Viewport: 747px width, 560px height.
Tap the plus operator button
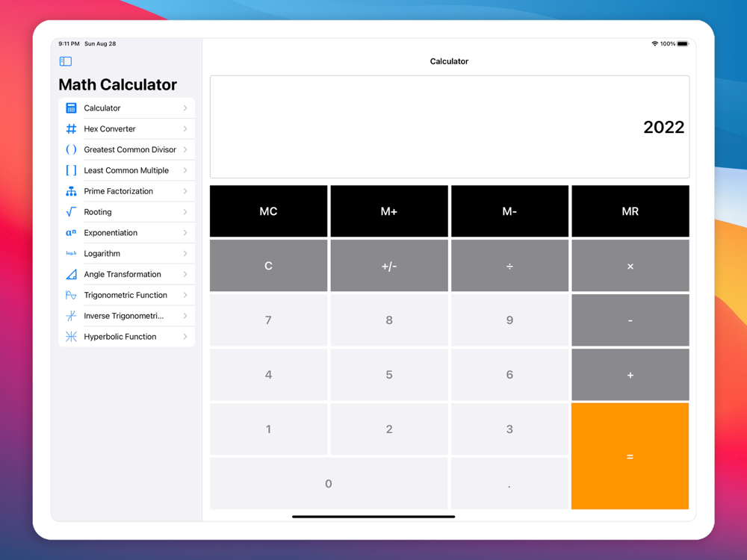(630, 375)
